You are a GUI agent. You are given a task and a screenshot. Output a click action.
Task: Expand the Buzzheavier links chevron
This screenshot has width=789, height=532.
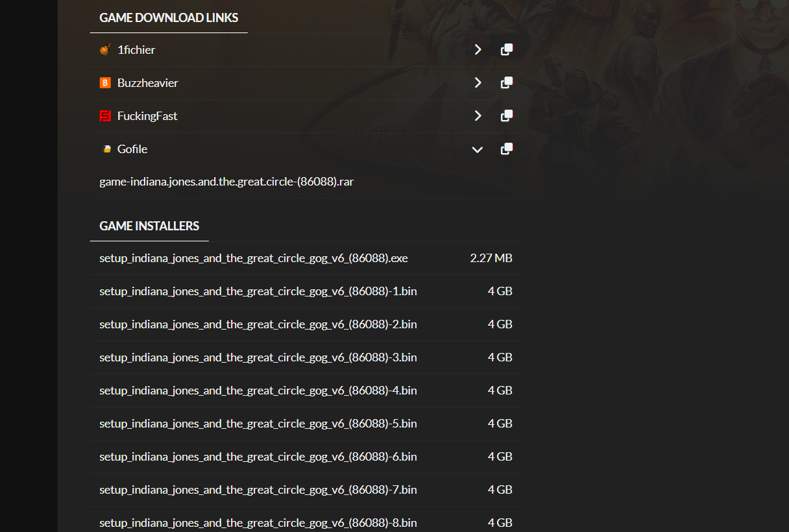coord(478,82)
